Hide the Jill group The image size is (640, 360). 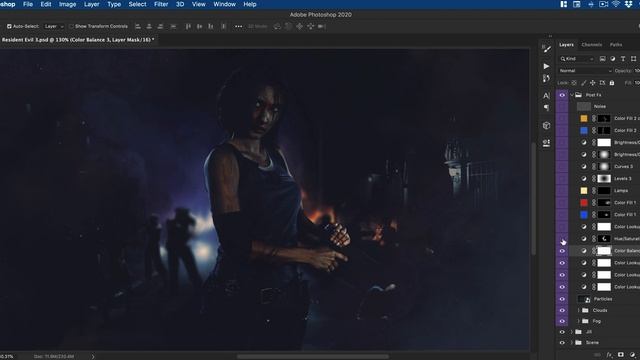click(562, 332)
